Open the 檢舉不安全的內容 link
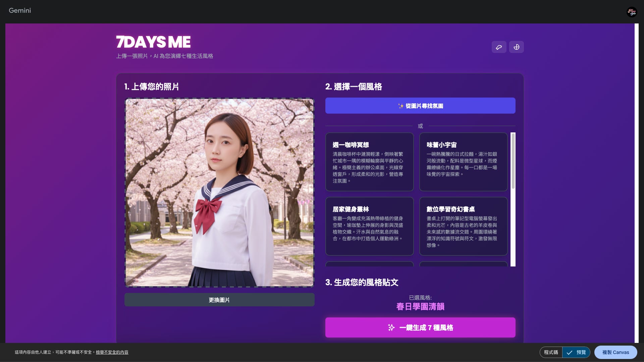This screenshot has height=362, width=644. pos(112,352)
